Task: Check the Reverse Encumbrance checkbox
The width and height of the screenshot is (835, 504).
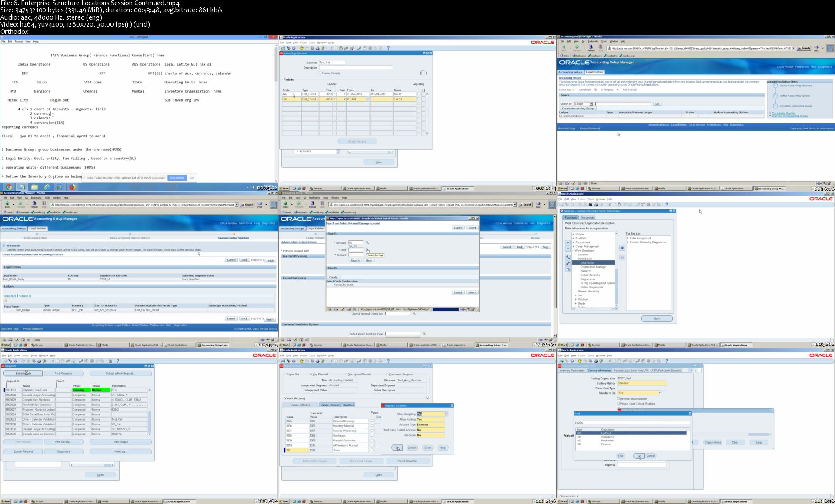Action: (x=618, y=398)
